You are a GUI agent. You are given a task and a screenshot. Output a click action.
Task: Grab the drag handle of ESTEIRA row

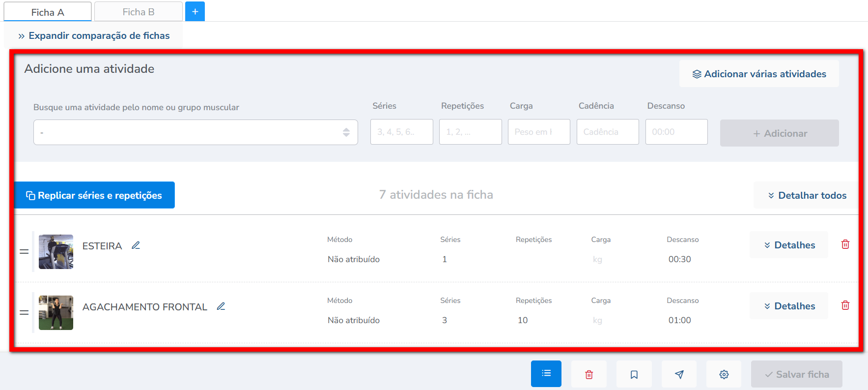24,252
